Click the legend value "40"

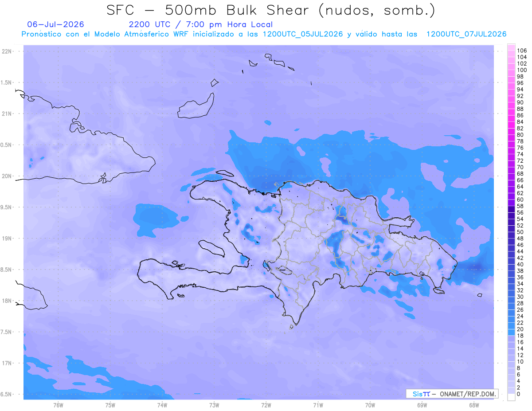[x=520, y=264]
